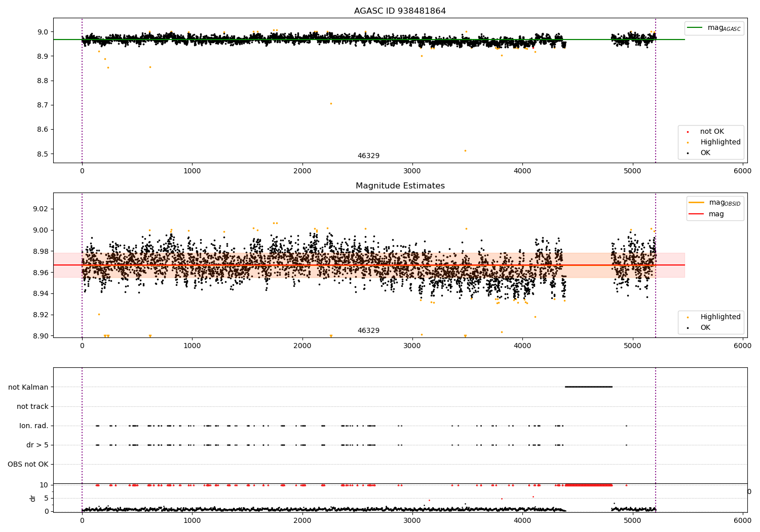
Task: Click the red line sample beside 'mag' in the legend
Action: coord(697,214)
